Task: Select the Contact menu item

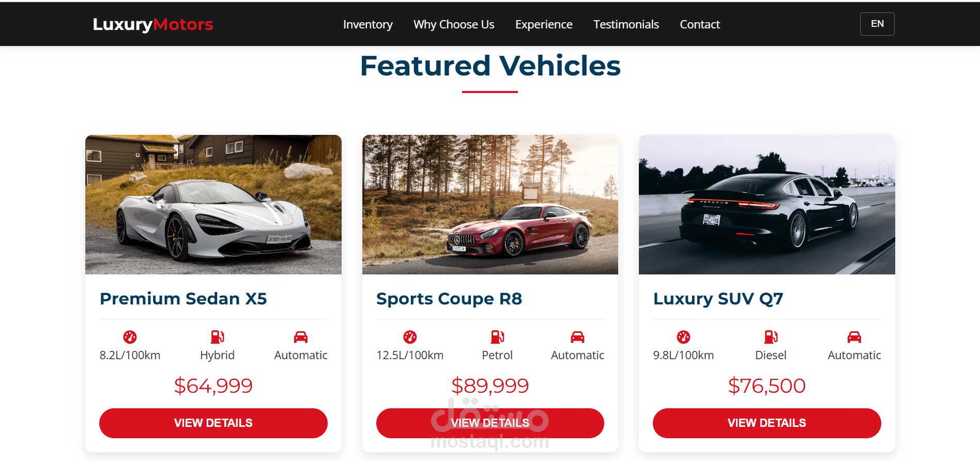Action: (x=700, y=24)
